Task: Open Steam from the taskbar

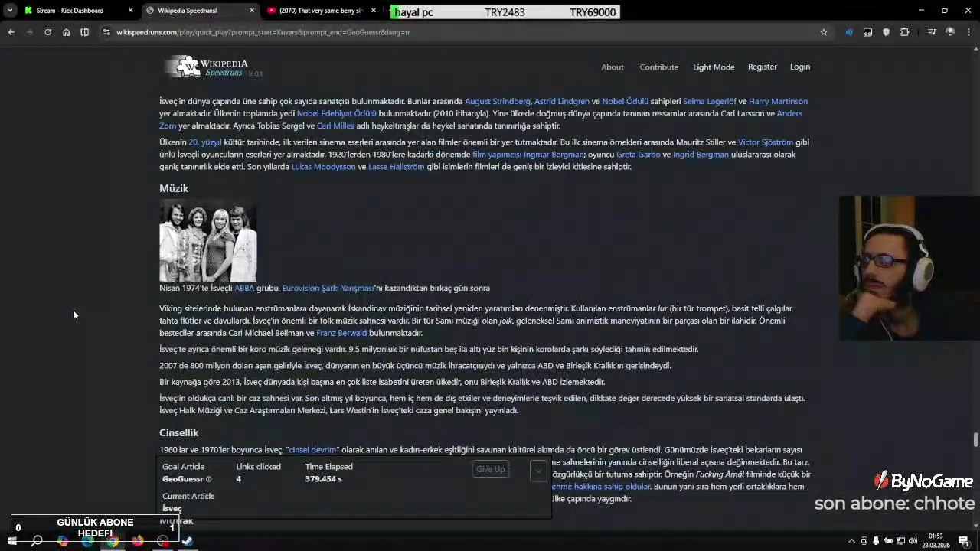Action: (188, 541)
